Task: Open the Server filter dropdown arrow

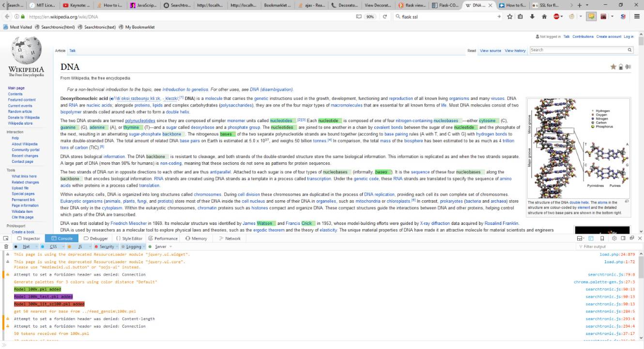Action: tap(170, 247)
